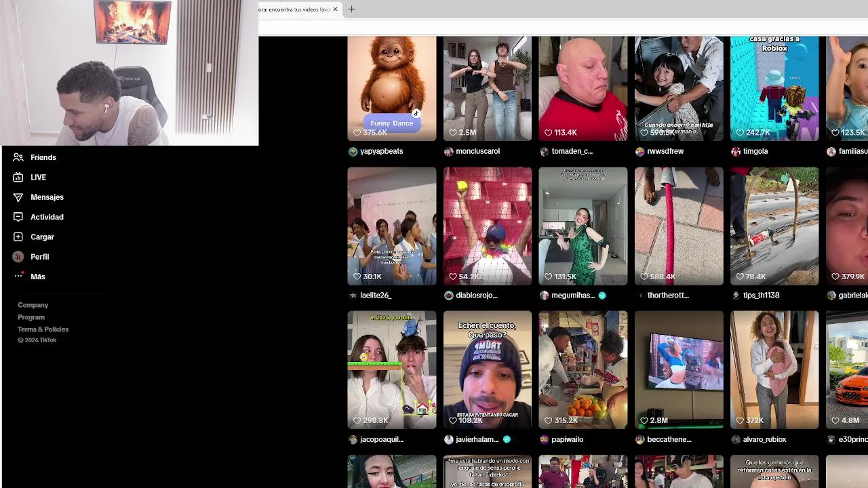Click timgola profile avatar
The width and height of the screenshot is (868, 488).
736,152
